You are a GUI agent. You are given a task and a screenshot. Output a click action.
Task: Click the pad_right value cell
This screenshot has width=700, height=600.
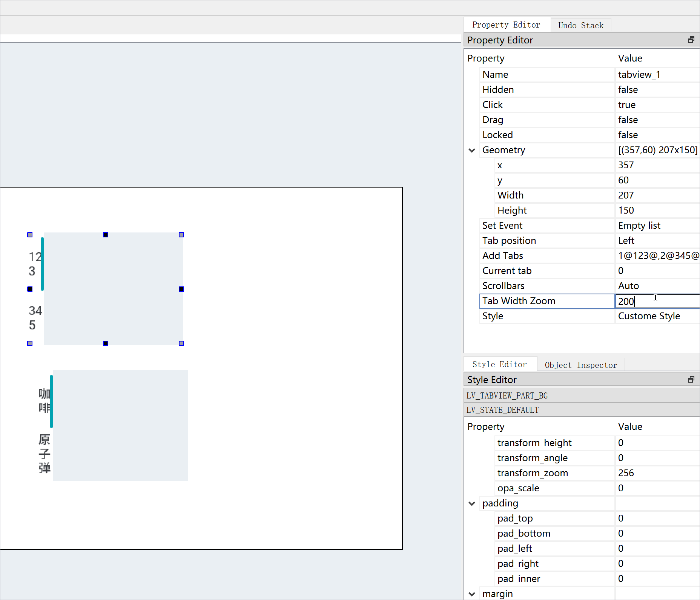[657, 564]
